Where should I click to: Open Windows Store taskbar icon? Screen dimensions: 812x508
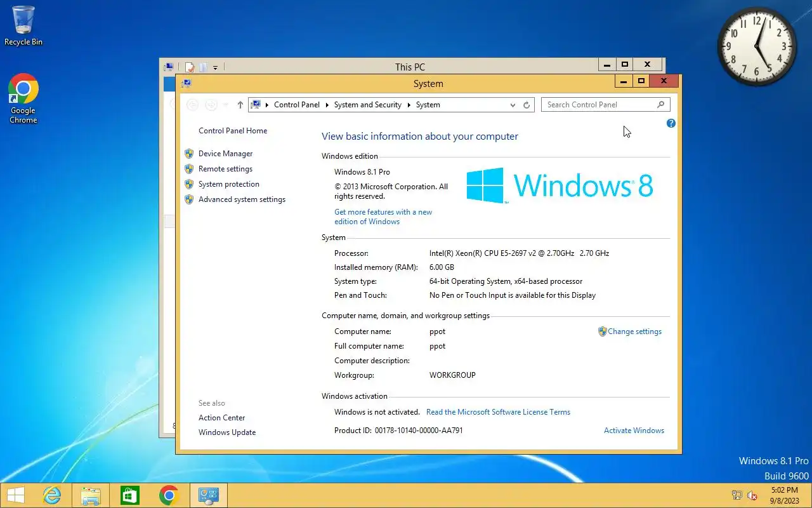click(129, 495)
